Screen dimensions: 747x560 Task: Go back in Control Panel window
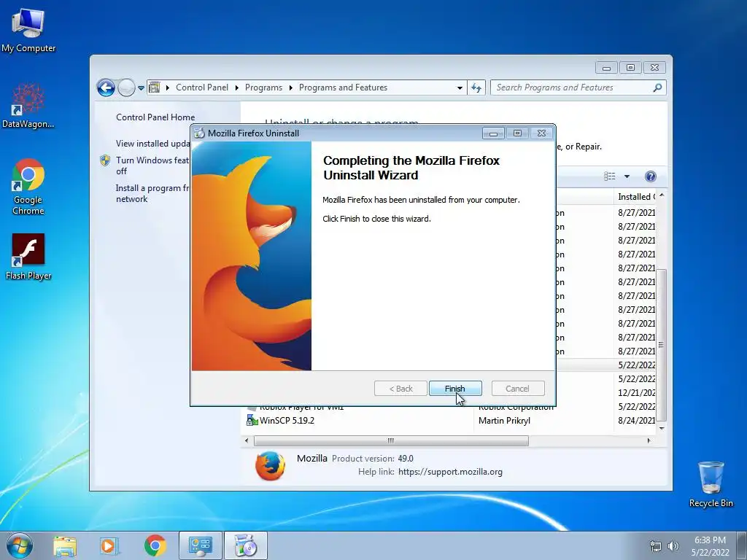106,87
